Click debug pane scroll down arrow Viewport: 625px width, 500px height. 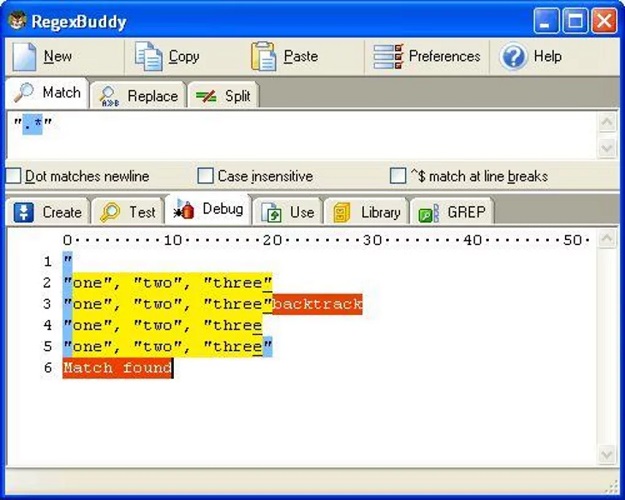click(607, 455)
